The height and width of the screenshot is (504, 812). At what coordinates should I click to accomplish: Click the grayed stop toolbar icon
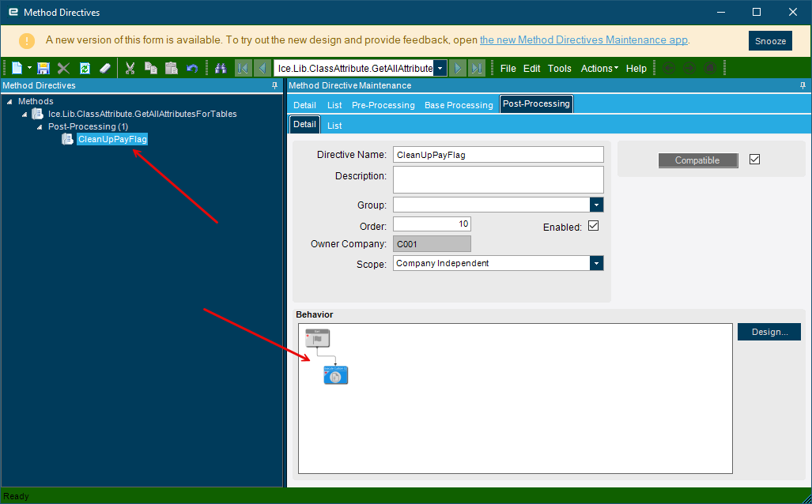click(x=710, y=68)
